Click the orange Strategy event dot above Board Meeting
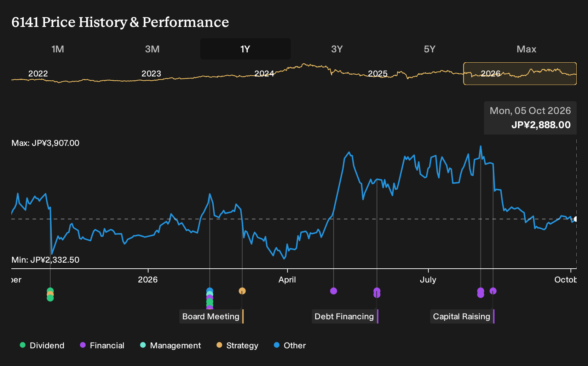Image resolution: width=588 pixels, height=366 pixels. click(242, 291)
